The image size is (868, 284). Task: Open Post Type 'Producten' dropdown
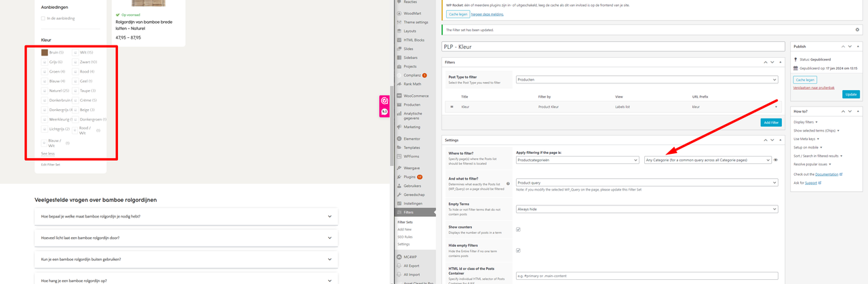647,79
